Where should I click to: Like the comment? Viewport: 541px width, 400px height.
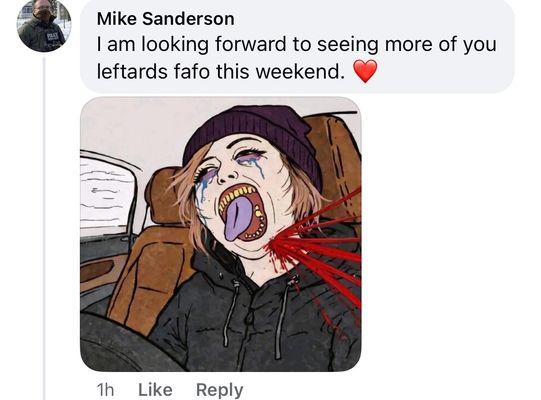click(x=155, y=390)
